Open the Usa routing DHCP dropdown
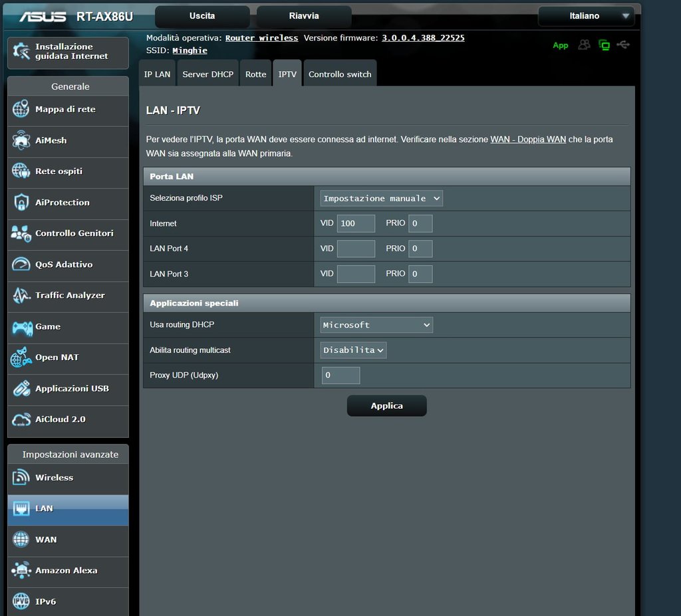 376,325
